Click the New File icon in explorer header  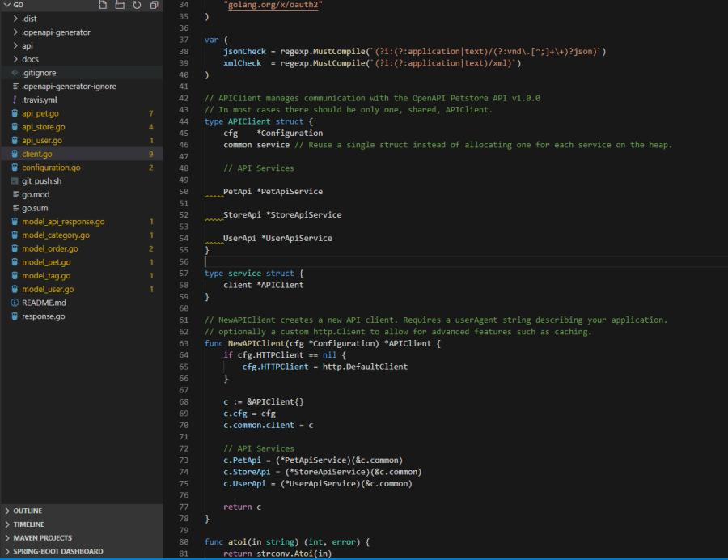coord(103,5)
